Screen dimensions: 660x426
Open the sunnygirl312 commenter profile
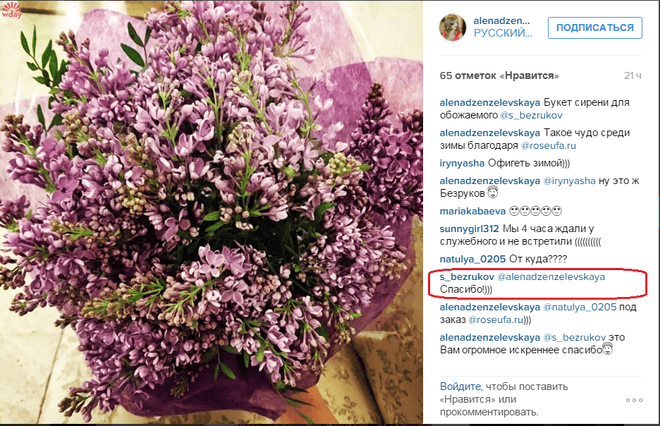coord(469,229)
